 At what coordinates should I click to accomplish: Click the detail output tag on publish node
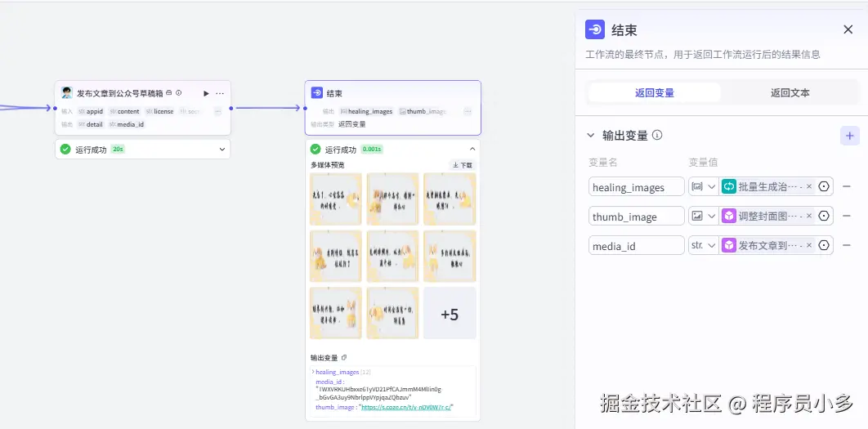(x=91, y=124)
